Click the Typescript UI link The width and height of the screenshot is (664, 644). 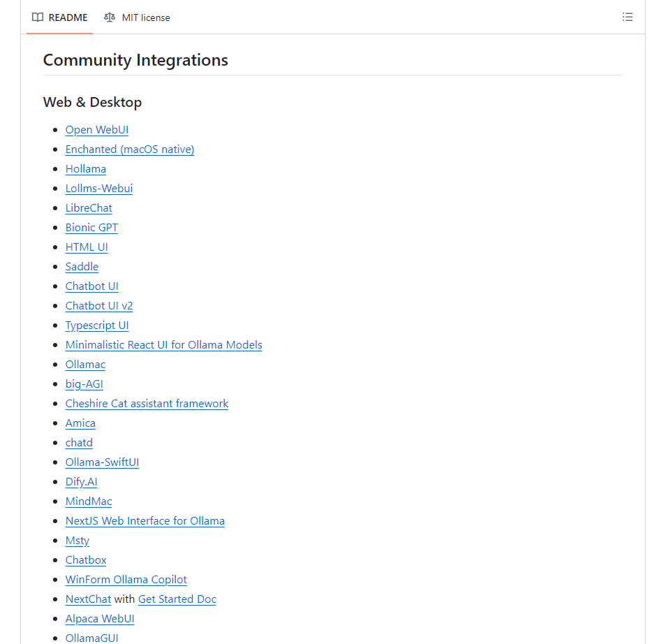[x=97, y=325]
